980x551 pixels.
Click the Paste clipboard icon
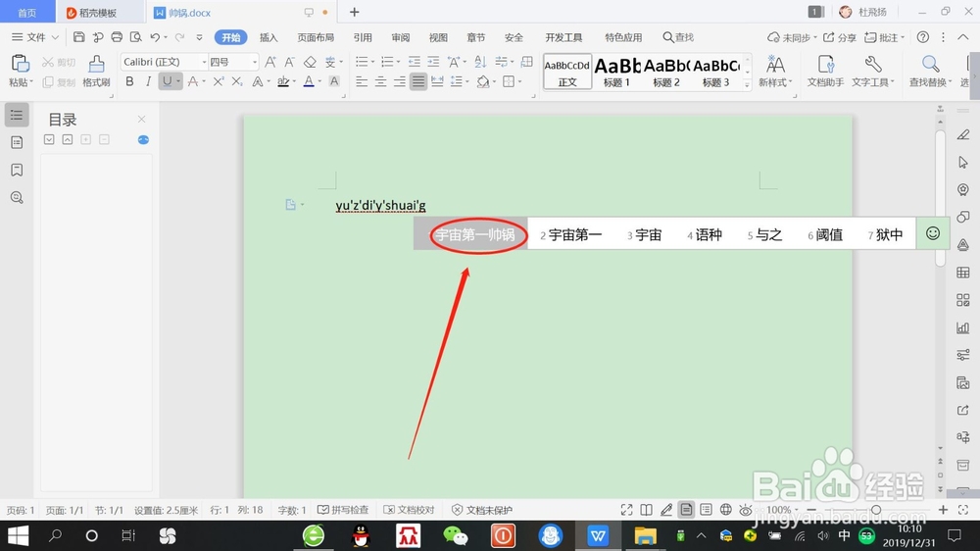(20, 64)
